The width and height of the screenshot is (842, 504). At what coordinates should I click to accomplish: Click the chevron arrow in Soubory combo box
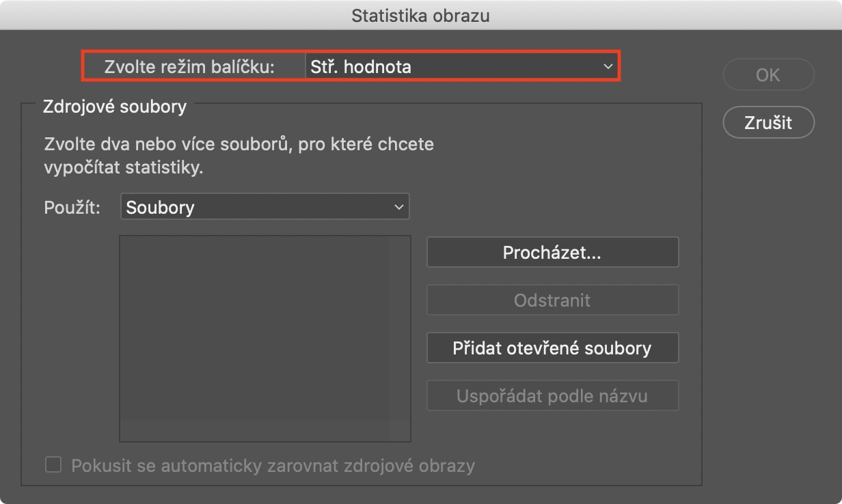399,208
